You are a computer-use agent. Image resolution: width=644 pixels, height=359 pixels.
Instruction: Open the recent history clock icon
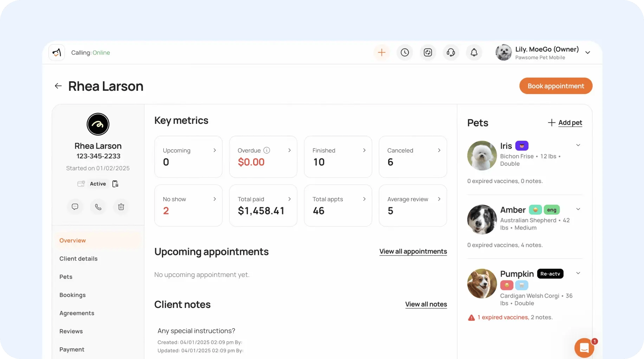tap(405, 52)
